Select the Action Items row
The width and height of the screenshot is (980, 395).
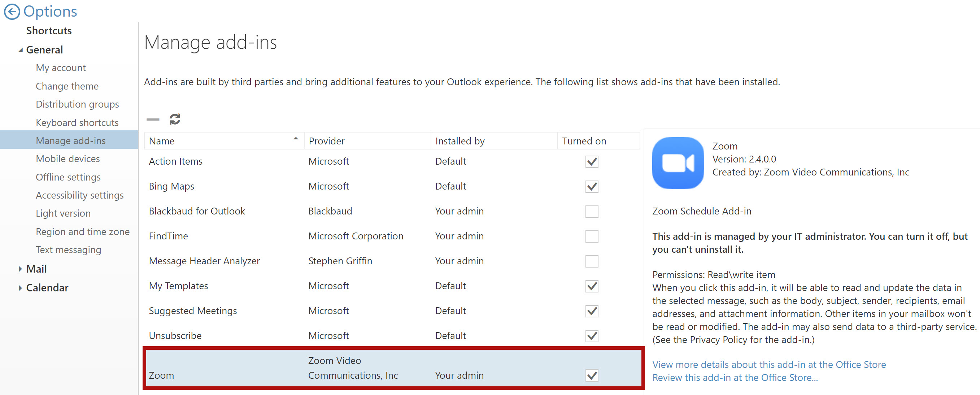[x=392, y=161]
